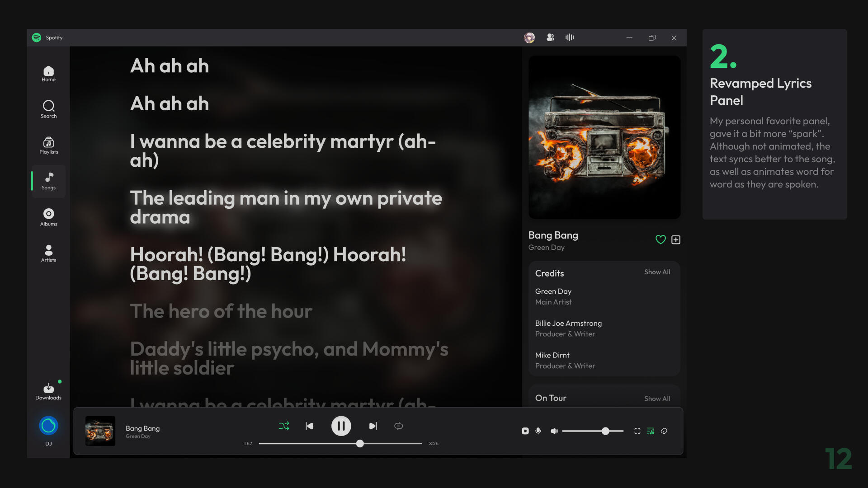
Task: Open the friends activity icon in the title bar
Action: [x=550, y=38]
